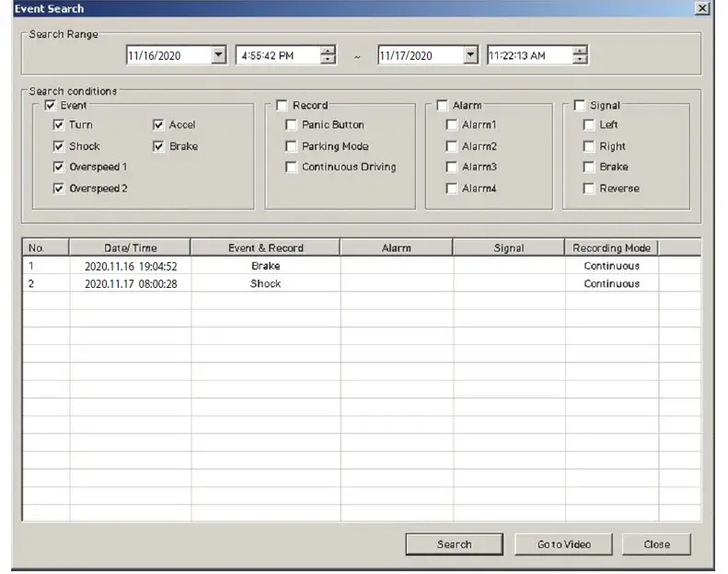Click the Go to Video button
The width and height of the screenshot is (728, 574).
pyautogui.click(x=563, y=545)
